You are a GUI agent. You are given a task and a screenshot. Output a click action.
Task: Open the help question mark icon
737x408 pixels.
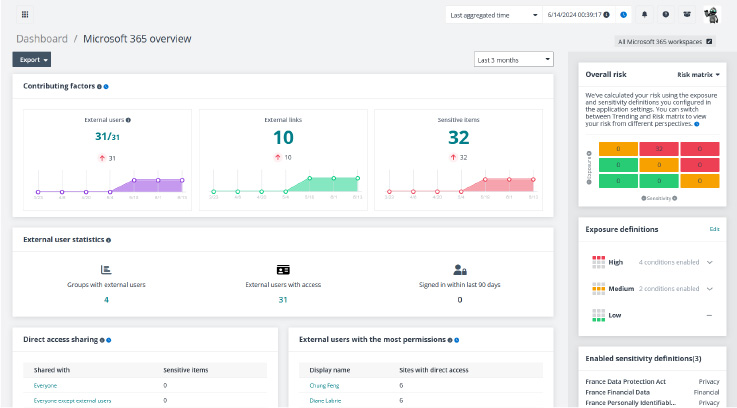click(666, 15)
